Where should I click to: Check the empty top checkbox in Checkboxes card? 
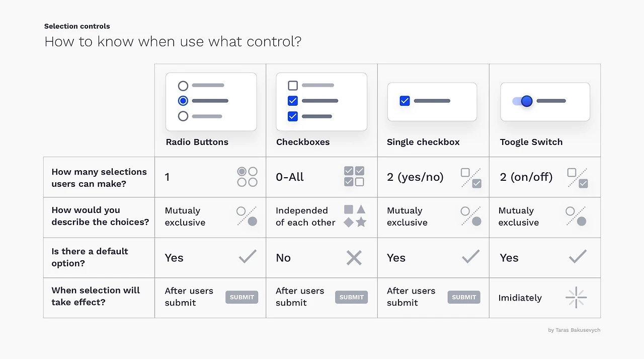pos(293,86)
